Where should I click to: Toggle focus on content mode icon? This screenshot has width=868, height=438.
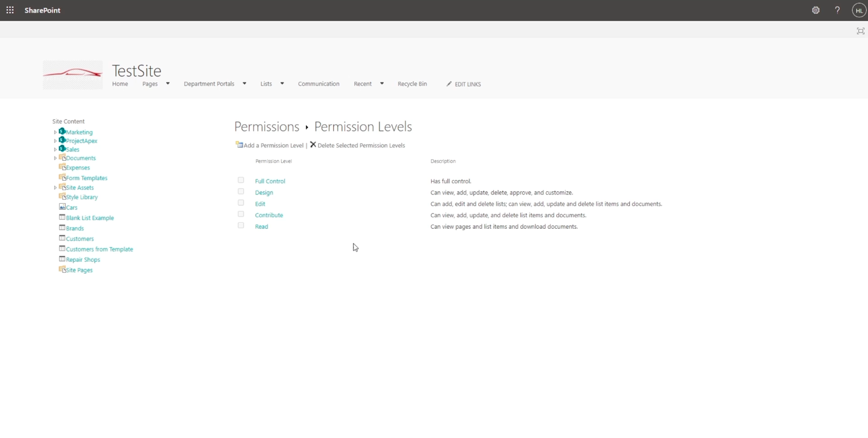click(x=860, y=31)
